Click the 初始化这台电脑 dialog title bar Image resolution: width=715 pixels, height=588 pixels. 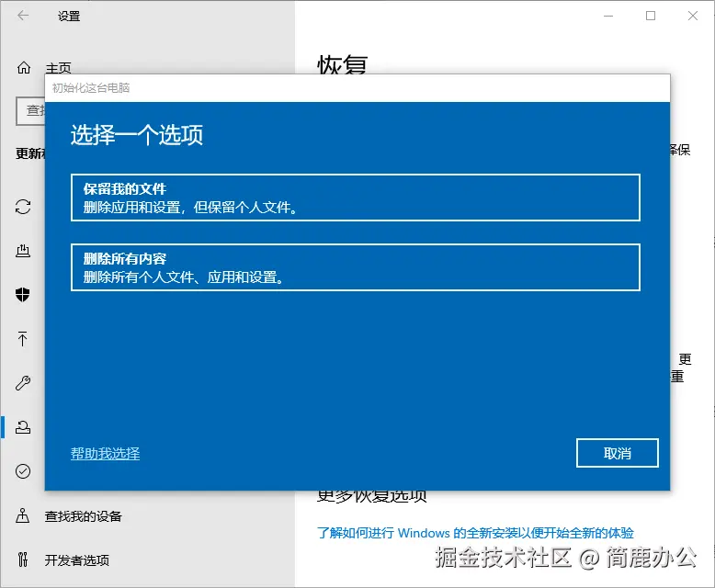coord(357,87)
